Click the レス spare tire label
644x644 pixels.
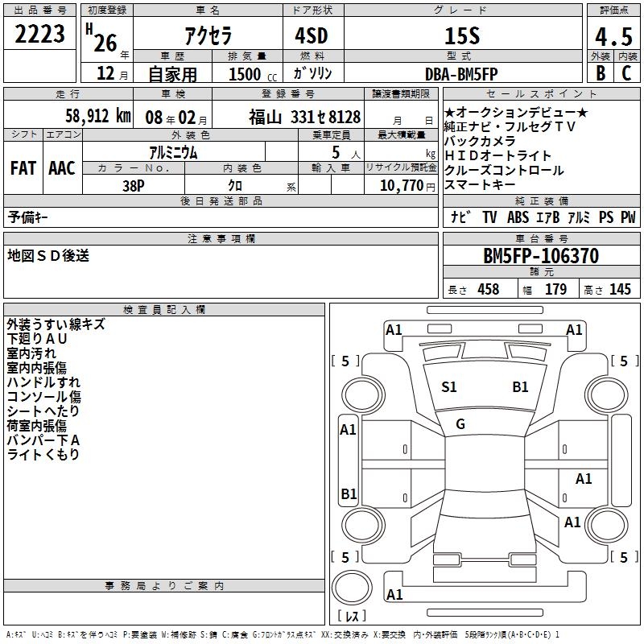[352, 615]
